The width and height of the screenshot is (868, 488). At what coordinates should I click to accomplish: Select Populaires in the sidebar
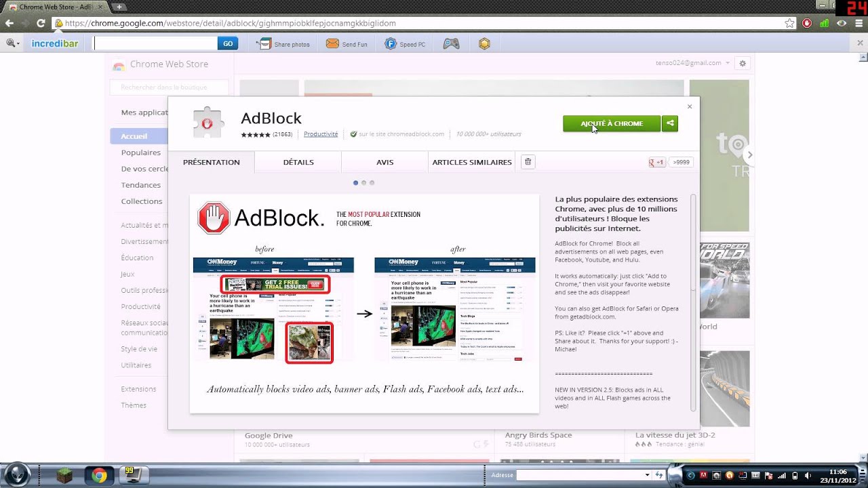(x=141, y=152)
